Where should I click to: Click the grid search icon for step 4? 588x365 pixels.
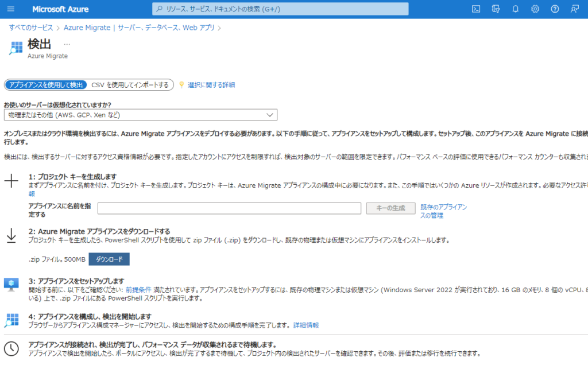pos(11,320)
